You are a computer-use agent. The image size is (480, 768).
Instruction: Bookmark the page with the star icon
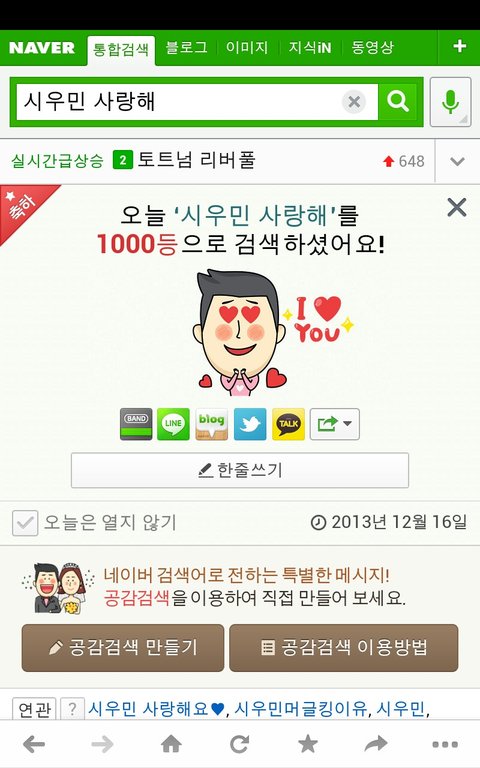(308, 744)
